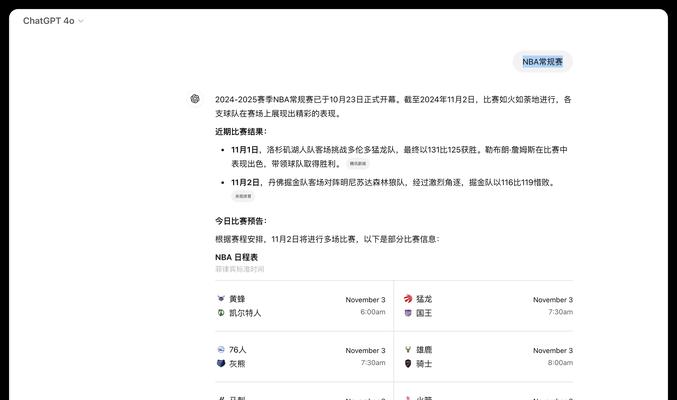The image size is (677, 400).
Task: Click the 76人 team logo
Action: pyautogui.click(x=221, y=349)
